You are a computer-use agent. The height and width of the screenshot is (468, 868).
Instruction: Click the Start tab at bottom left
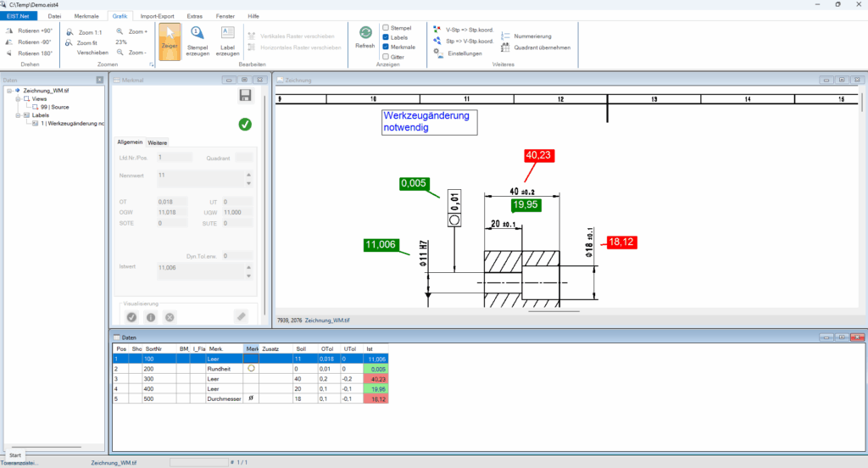pyautogui.click(x=15, y=455)
